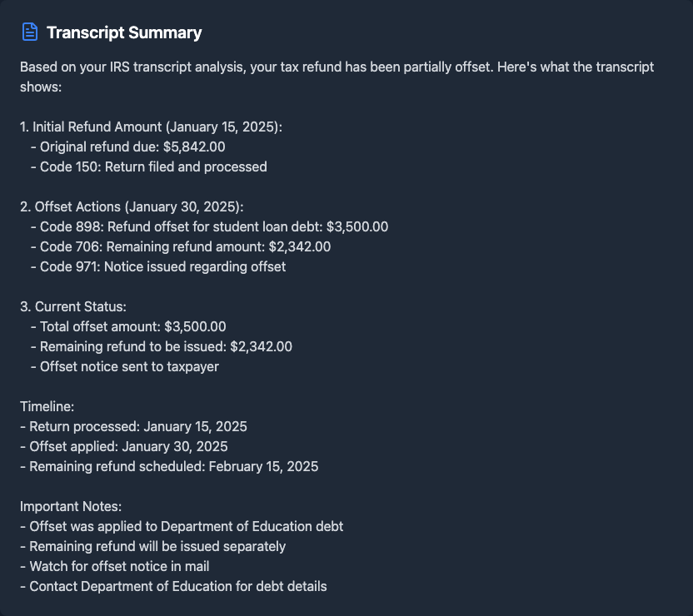
Task: Click the Code 971 notice issued line
Action: pyautogui.click(x=162, y=266)
